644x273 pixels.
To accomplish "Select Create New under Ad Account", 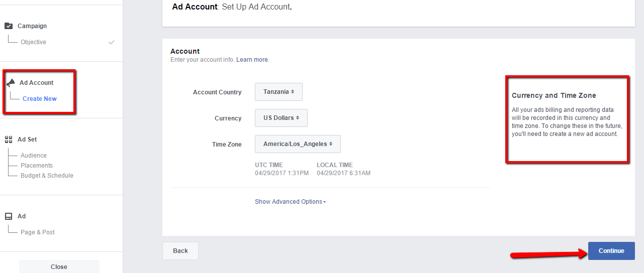I will click(x=40, y=99).
